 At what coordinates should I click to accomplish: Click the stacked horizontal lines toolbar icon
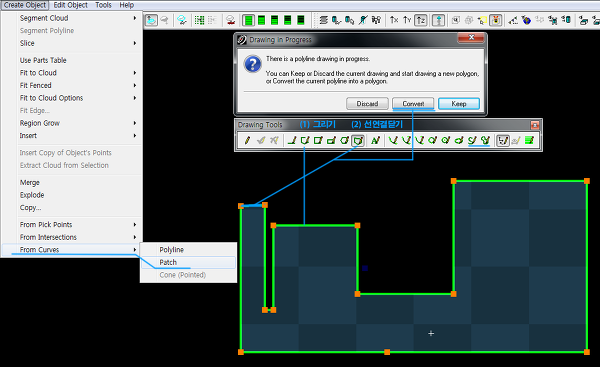pyautogui.click(x=324, y=20)
